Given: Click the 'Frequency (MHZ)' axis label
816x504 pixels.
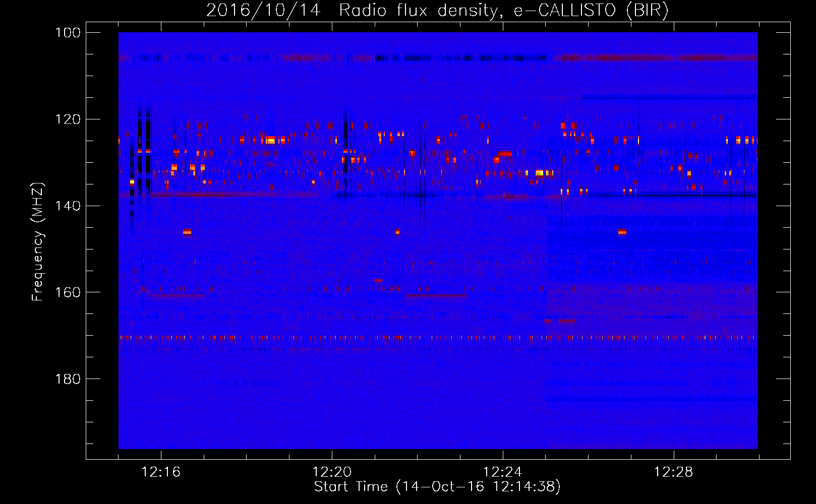Looking at the screenshot, I should click(38, 241).
